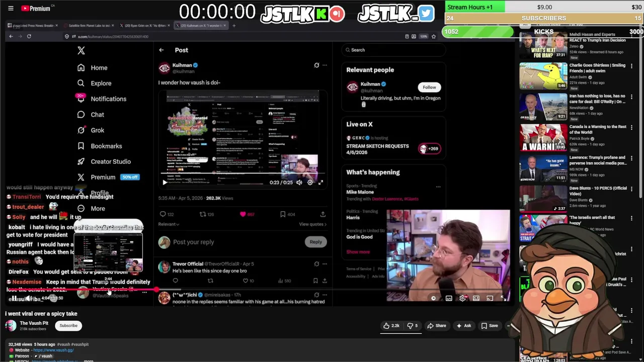Image resolution: width=644 pixels, height=362 pixels.
Task: Enter fullscreen with the player fullscreen icon
Action: [x=504, y=298]
